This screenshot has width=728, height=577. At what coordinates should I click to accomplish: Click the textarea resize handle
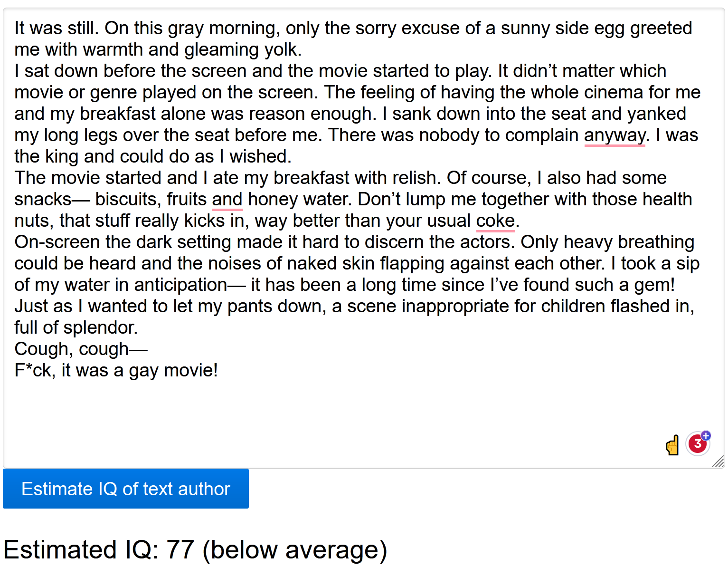718,462
